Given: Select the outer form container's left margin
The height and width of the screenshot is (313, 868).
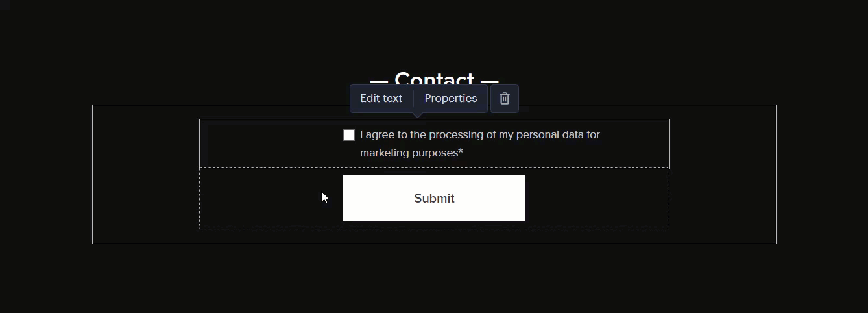Looking at the screenshot, I should (x=145, y=174).
